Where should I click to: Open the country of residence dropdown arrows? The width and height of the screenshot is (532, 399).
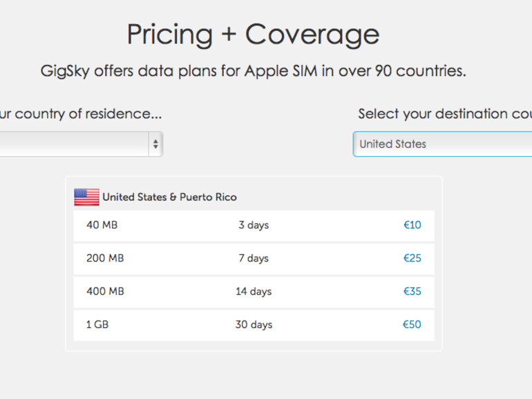pyautogui.click(x=155, y=144)
